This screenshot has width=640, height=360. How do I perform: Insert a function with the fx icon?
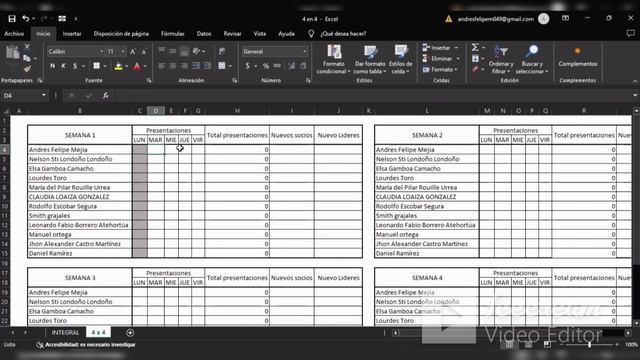(105, 96)
